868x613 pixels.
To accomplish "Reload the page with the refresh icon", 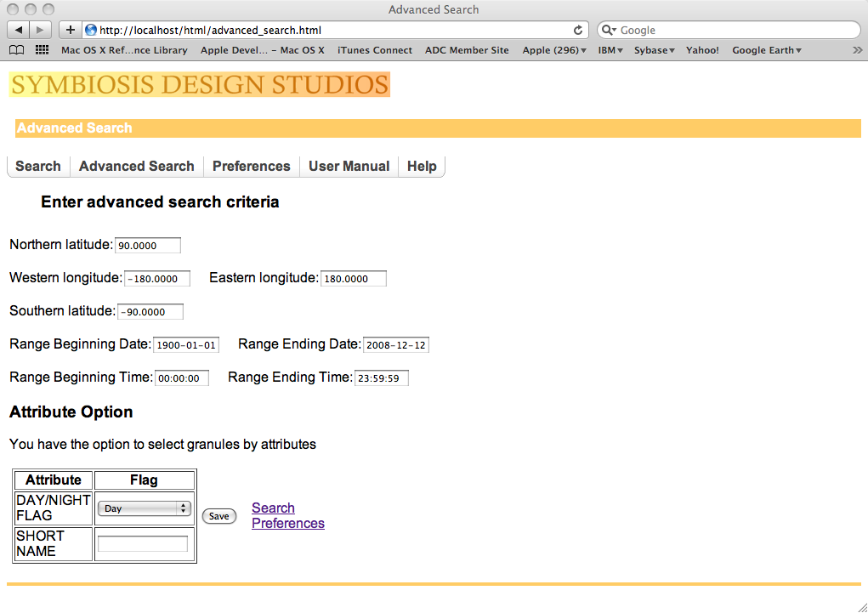I will 578,30.
